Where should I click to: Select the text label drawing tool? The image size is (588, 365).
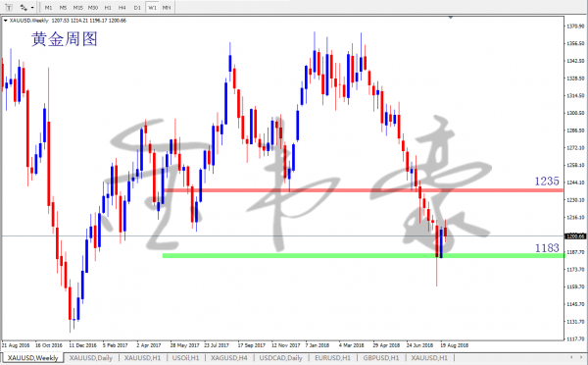(x=9, y=7)
